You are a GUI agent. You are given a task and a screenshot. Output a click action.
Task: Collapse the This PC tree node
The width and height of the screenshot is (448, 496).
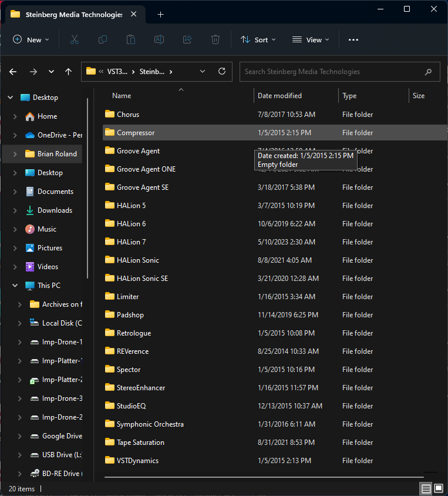[x=15, y=286]
